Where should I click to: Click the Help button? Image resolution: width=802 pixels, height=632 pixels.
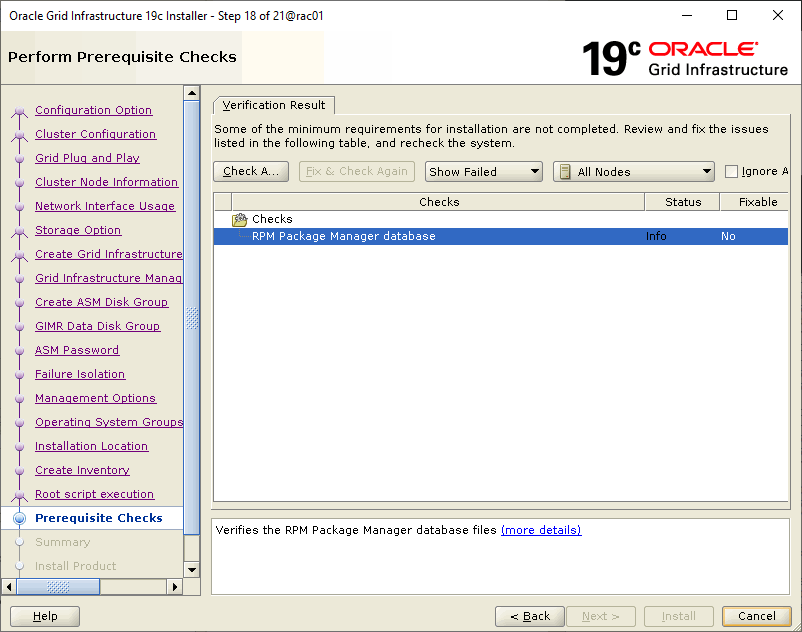pos(45,616)
